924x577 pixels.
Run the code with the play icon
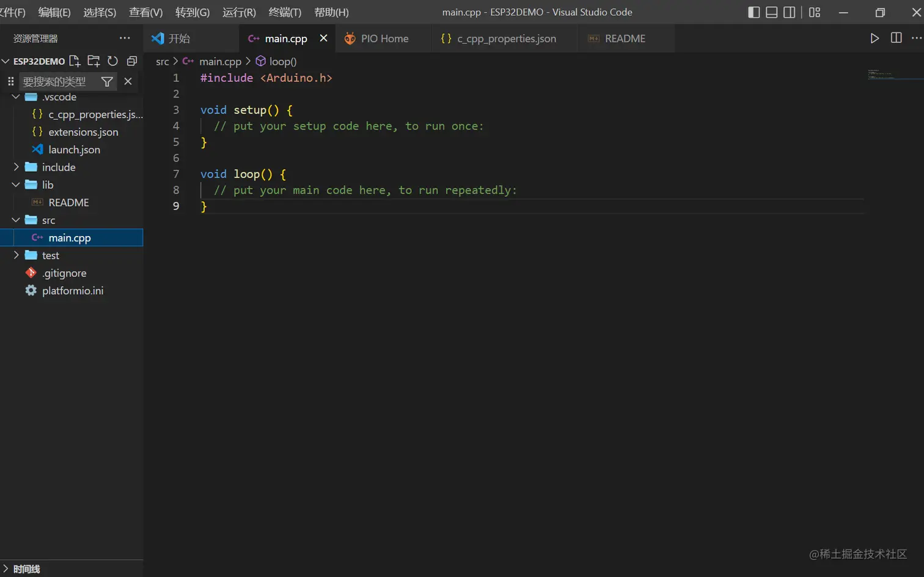tap(875, 38)
